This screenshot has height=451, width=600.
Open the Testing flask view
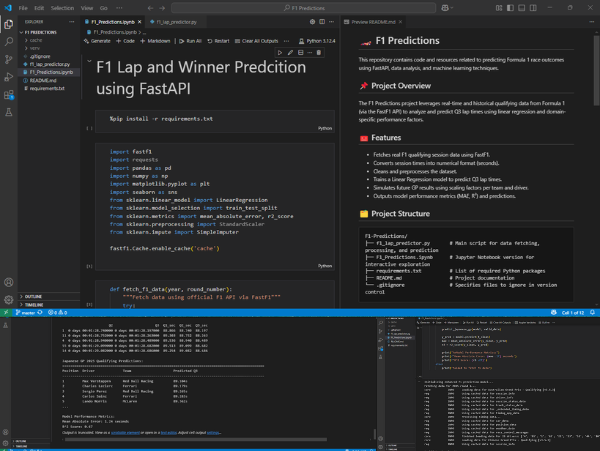pyautogui.click(x=8, y=112)
